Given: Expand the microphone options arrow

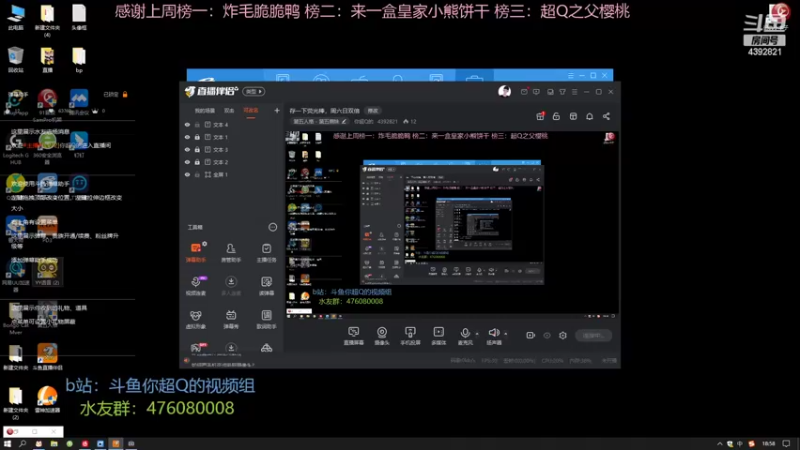Looking at the screenshot, I should click(x=477, y=334).
